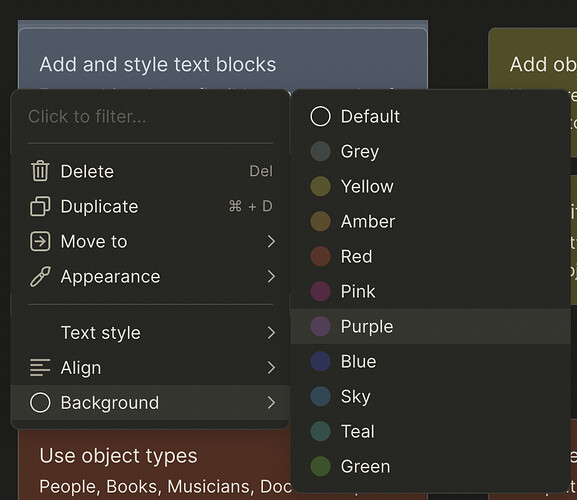
Task: Click the 'Purple' background label
Action: click(367, 327)
